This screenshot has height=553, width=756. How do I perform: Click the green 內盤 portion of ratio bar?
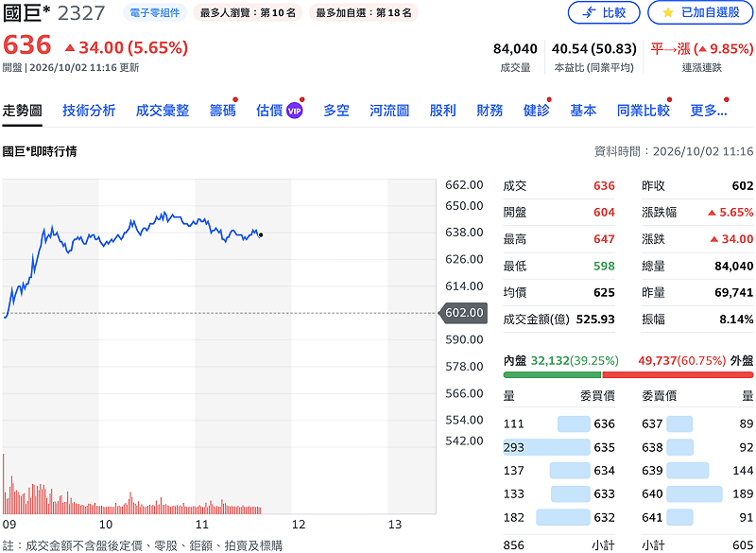[552, 374]
